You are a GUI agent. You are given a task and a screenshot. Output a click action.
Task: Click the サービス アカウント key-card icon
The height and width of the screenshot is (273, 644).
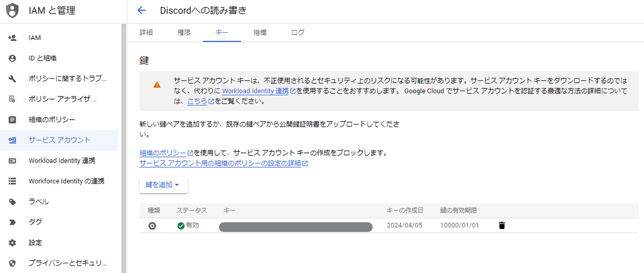point(12,140)
